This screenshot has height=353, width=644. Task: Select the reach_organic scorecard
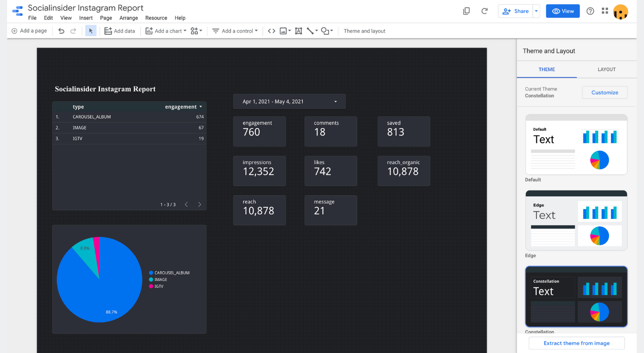pyautogui.click(x=404, y=171)
